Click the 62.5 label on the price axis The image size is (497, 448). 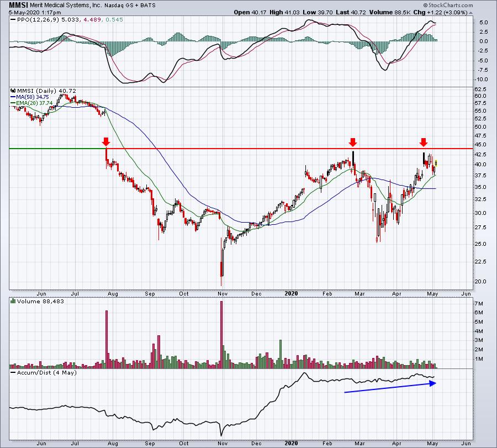[481, 89]
